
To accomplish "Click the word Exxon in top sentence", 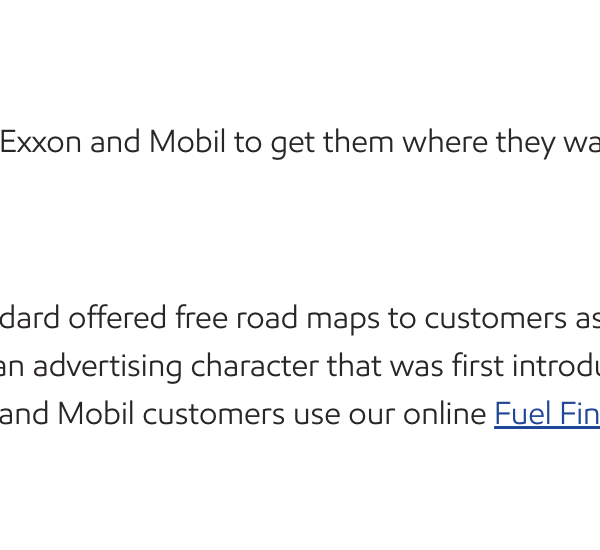I will point(41,142).
